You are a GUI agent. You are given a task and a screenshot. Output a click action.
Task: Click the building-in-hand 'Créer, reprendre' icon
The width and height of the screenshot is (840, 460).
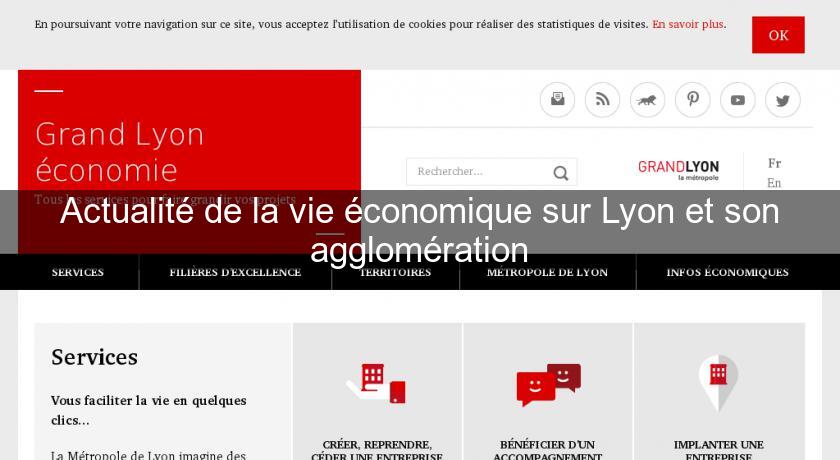click(377, 383)
